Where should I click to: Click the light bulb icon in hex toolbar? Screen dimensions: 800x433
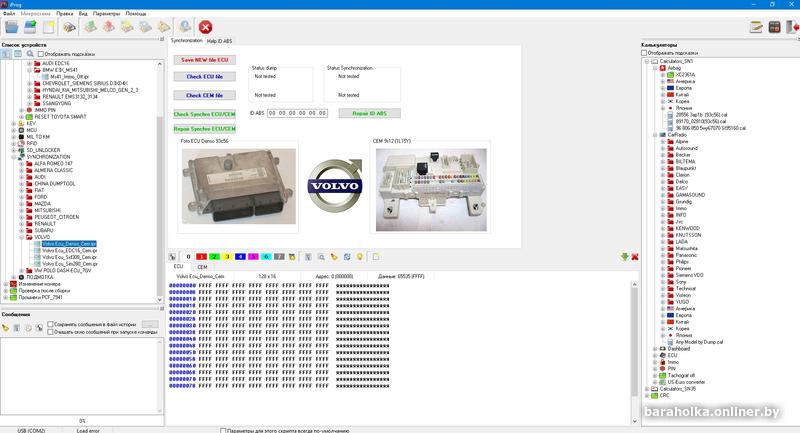[x=359, y=256]
